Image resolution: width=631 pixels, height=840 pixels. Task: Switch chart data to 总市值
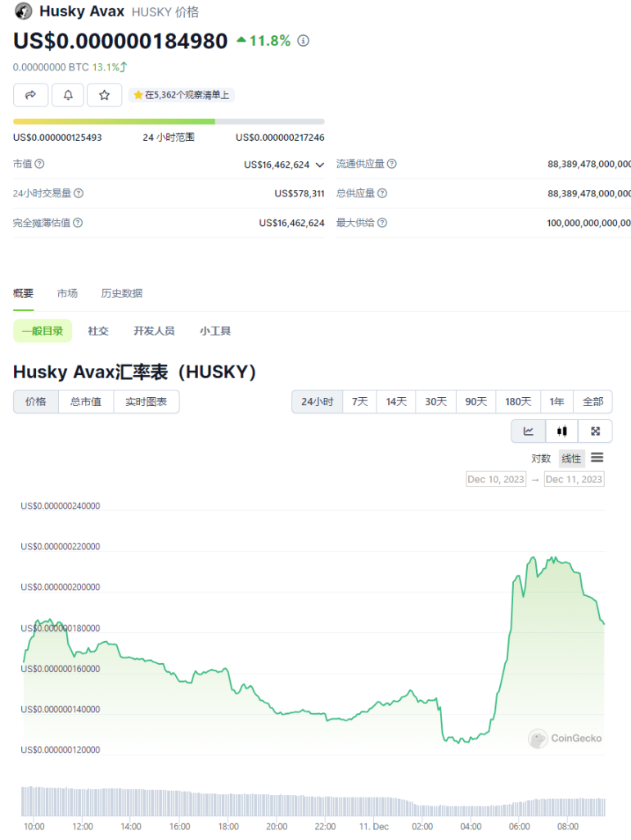pyautogui.click(x=86, y=402)
